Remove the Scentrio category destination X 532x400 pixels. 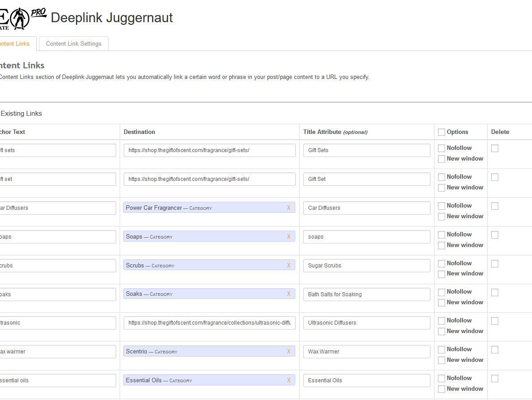click(289, 351)
